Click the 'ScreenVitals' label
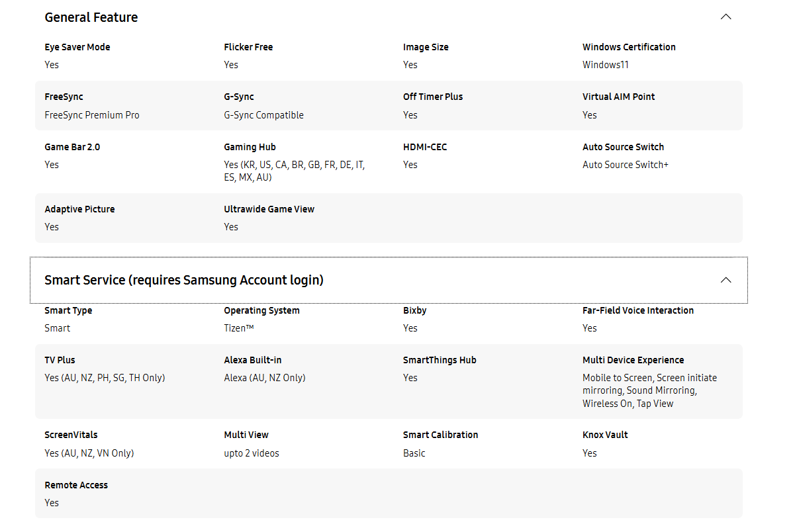This screenshot has width=793, height=532. (x=71, y=435)
